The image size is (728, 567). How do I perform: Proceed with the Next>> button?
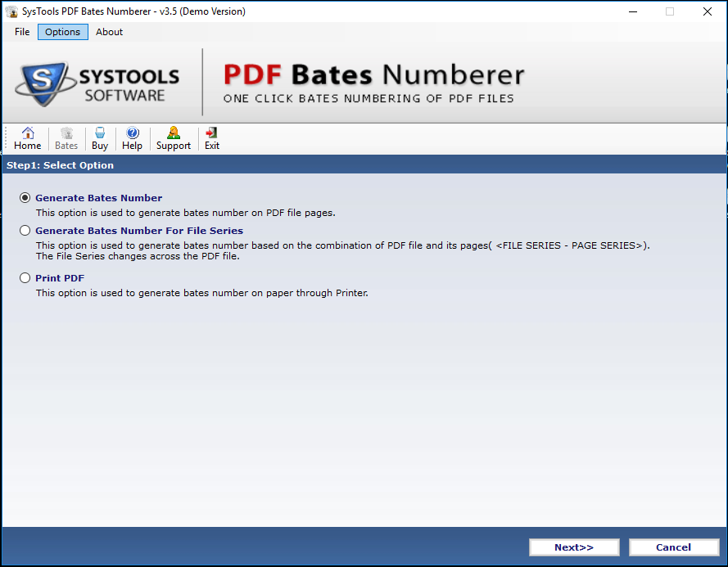tap(574, 547)
